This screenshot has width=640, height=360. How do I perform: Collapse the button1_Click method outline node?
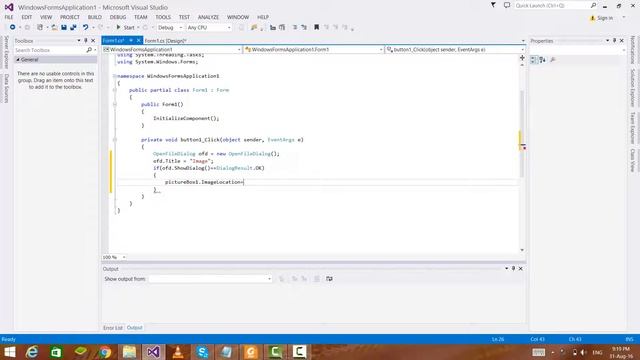tap(115, 140)
